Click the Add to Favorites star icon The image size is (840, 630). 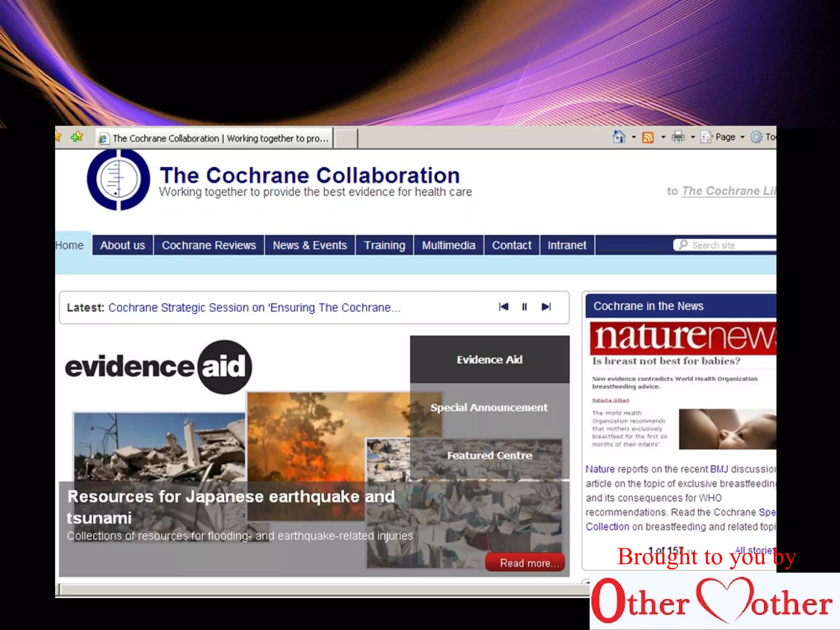pos(77,137)
